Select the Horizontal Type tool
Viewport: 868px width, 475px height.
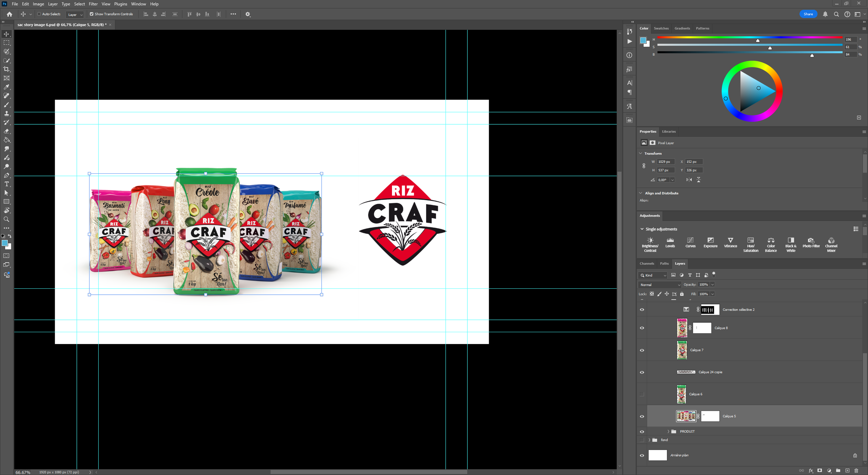7,184
